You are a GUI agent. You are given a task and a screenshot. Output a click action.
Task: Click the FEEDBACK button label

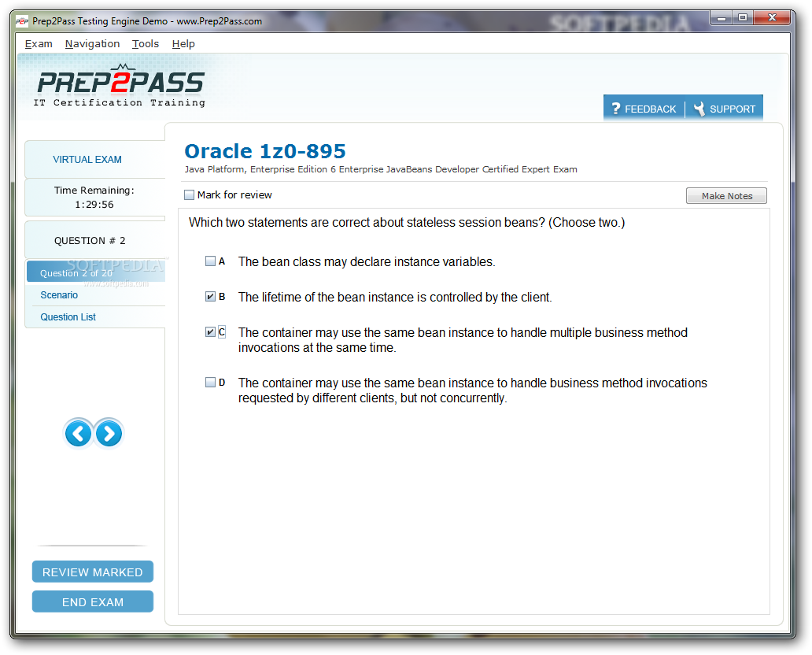point(650,109)
